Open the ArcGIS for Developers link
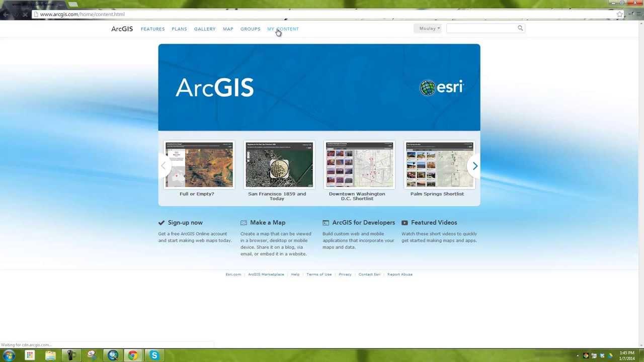 (x=363, y=222)
